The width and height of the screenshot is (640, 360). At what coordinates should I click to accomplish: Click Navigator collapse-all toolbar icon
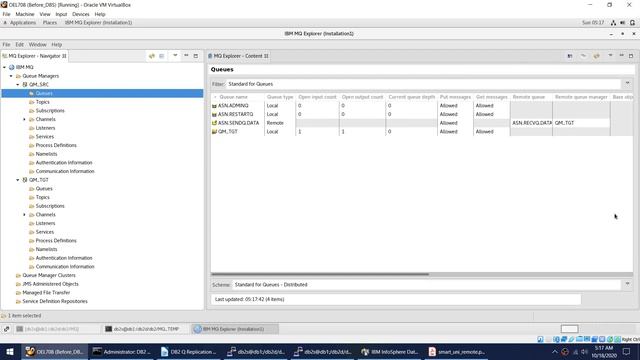[x=162, y=56]
